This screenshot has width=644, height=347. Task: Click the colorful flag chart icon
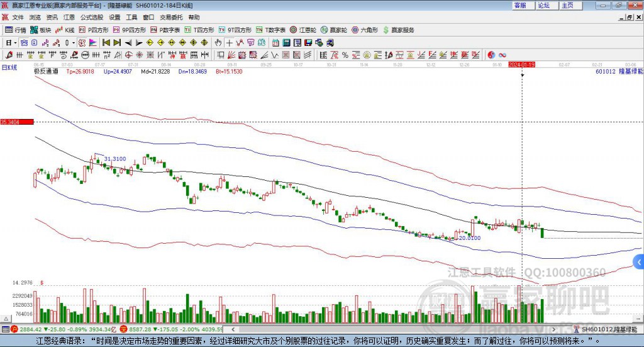pos(94,43)
